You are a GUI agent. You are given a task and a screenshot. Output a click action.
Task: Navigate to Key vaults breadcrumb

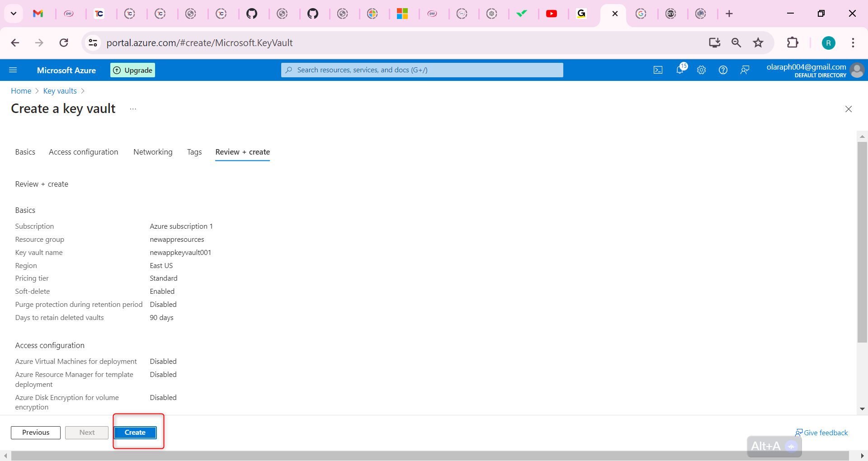click(60, 91)
